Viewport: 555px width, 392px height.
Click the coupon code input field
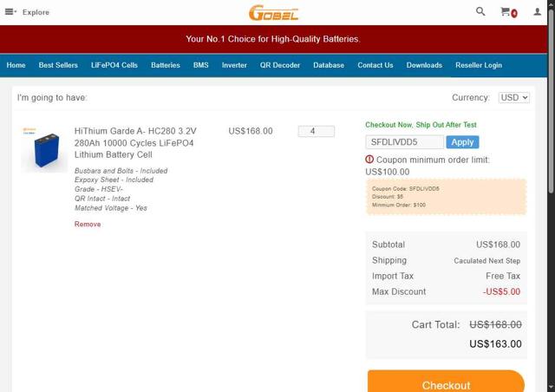pyautogui.click(x=405, y=142)
